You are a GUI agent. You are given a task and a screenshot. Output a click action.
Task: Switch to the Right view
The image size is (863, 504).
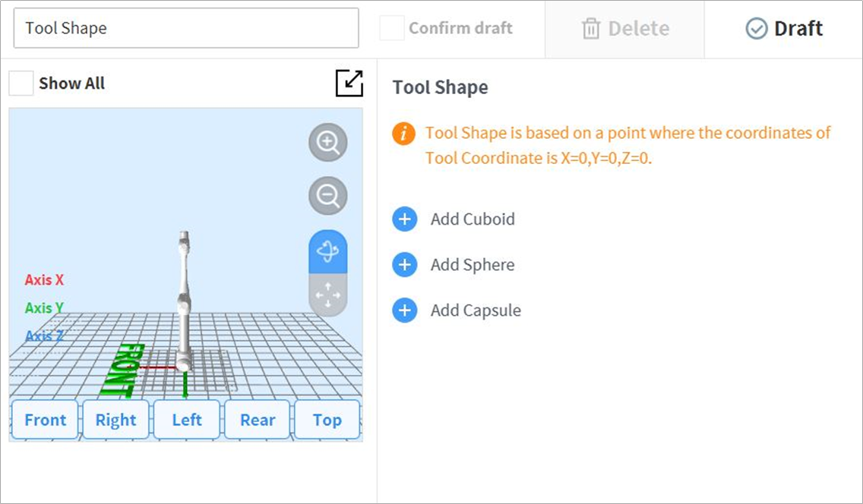(115, 420)
